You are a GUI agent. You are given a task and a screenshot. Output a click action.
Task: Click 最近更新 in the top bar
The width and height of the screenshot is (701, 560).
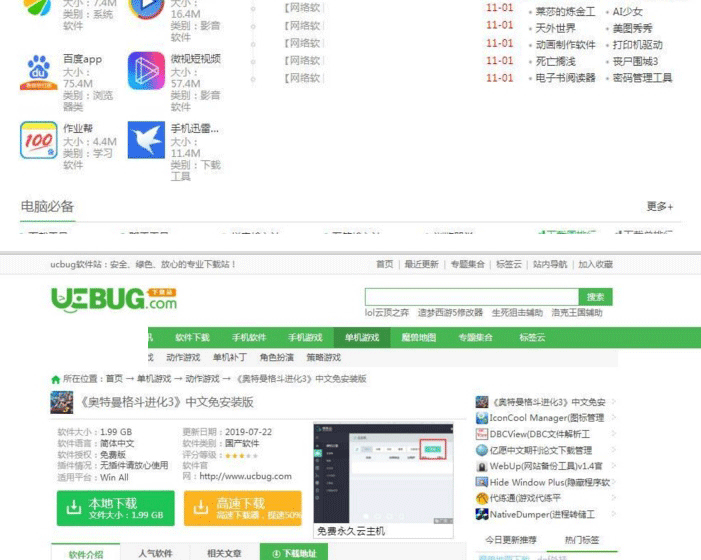(422, 264)
